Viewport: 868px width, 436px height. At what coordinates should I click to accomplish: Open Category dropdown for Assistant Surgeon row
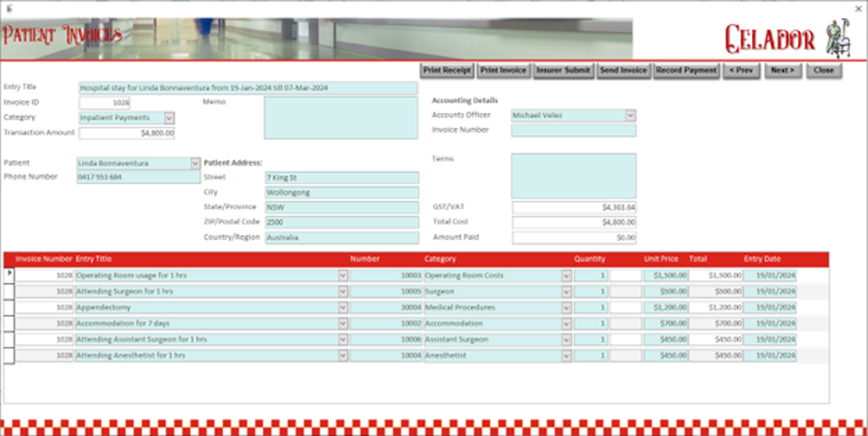[x=566, y=340]
